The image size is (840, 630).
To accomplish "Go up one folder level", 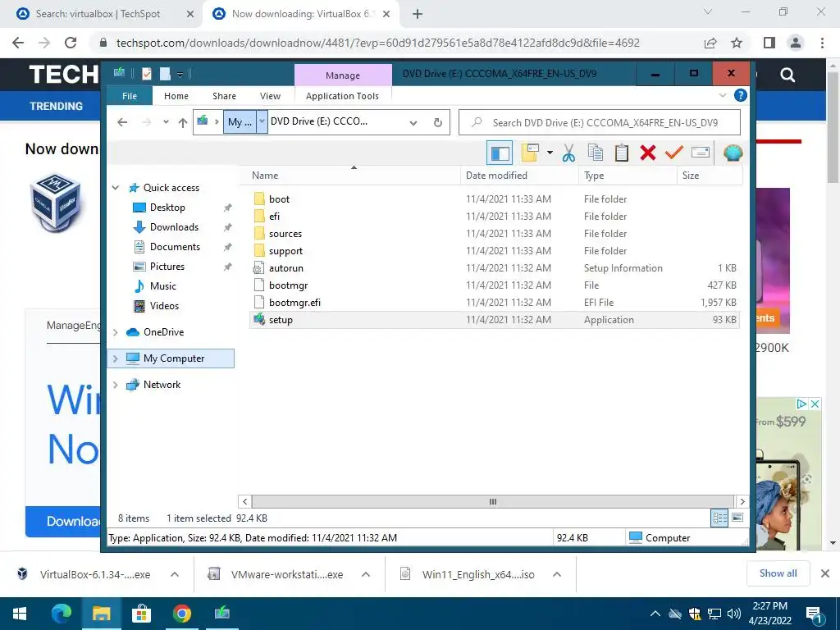I will pos(183,123).
